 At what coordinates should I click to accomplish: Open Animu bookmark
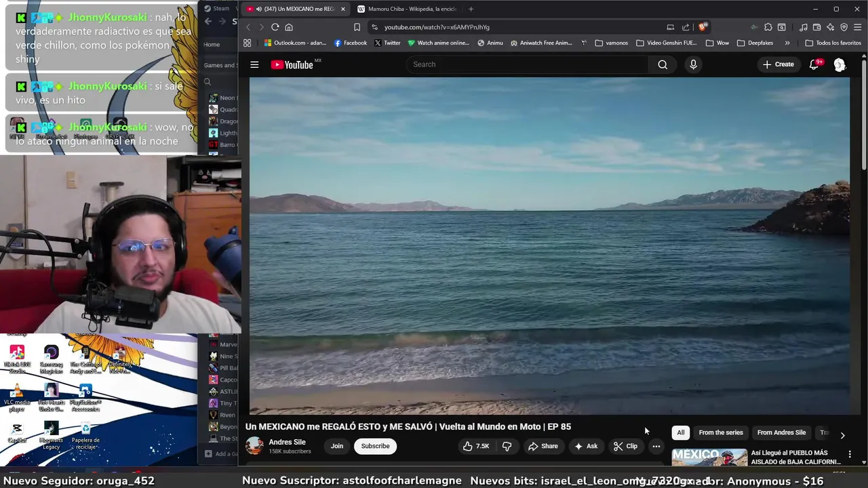tap(490, 43)
